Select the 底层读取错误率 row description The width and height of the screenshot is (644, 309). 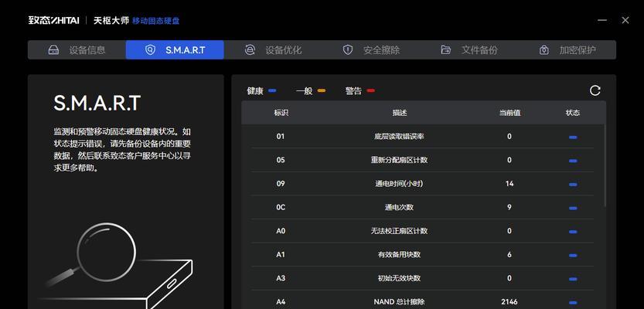(399, 136)
